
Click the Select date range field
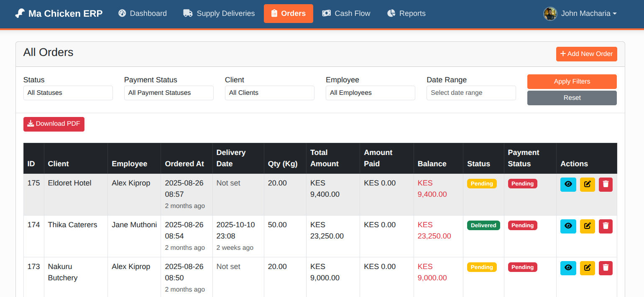pos(471,93)
